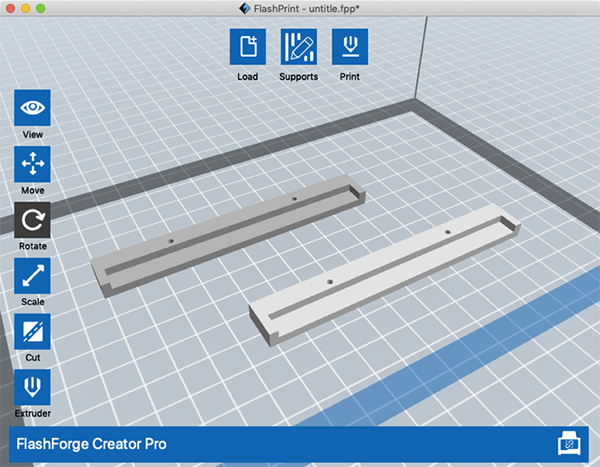Close the FlashPrint window with red button
Viewport: 600px width, 467px height.
click(x=13, y=8)
